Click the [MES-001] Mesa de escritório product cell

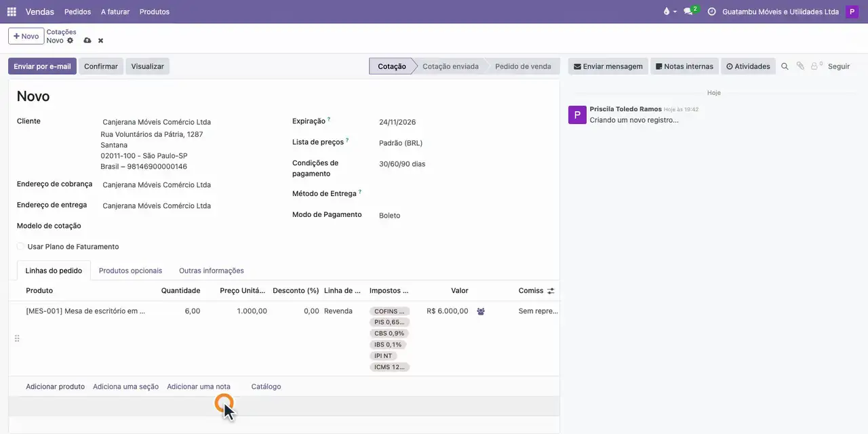(85, 311)
